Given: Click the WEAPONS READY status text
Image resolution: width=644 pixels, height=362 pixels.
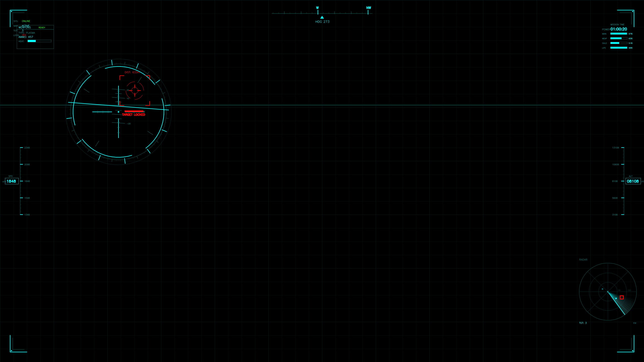Looking at the screenshot, I should pyautogui.click(x=42, y=27).
